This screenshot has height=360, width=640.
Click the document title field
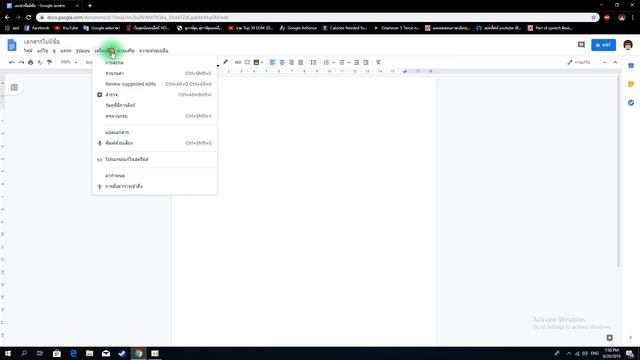pyautogui.click(x=42, y=42)
